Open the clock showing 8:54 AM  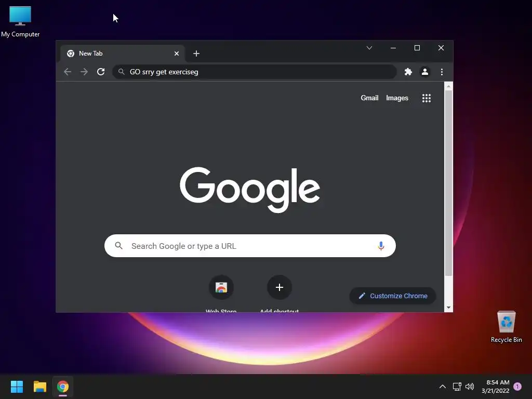pos(495,387)
